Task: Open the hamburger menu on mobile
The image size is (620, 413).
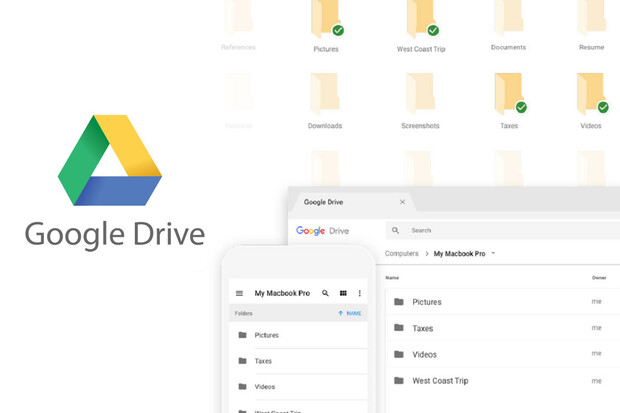Action: pos(239,294)
